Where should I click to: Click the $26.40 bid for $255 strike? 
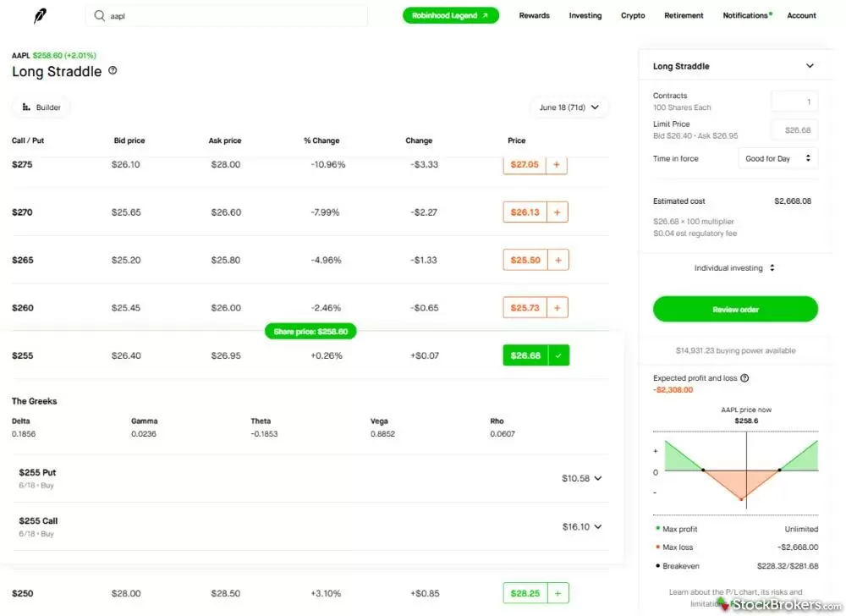coord(126,355)
